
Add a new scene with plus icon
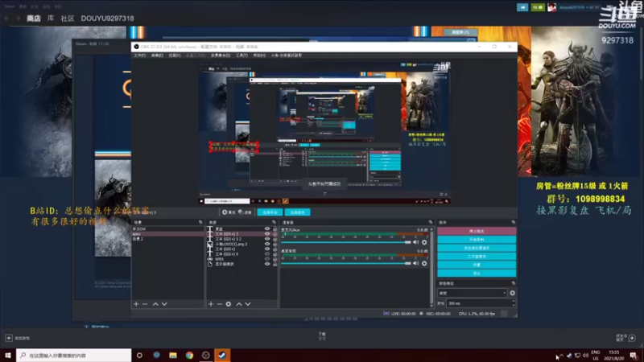click(x=136, y=304)
